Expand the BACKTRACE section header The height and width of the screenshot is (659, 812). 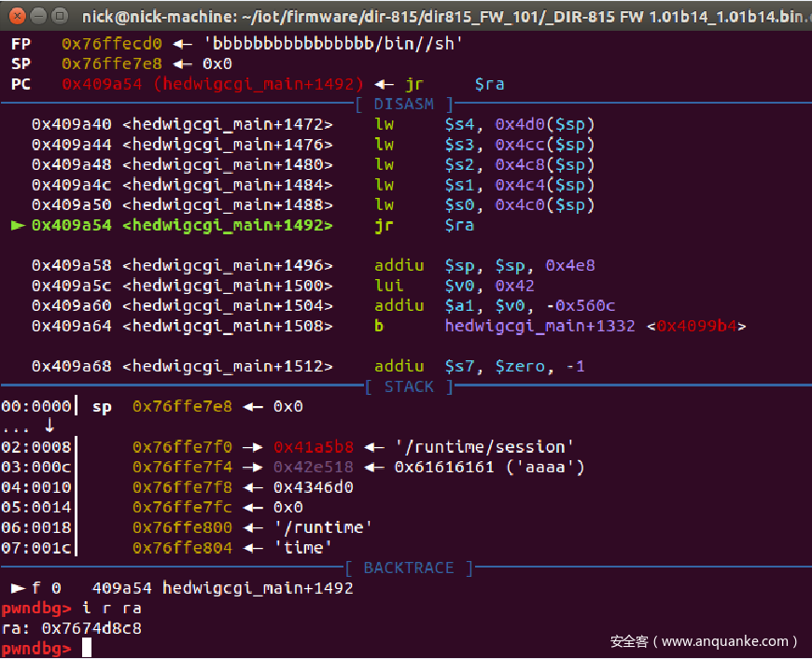pos(409,568)
